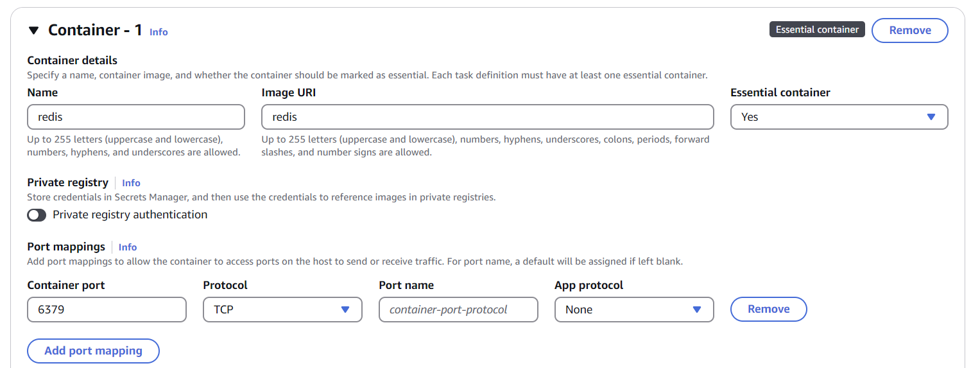Click the Add port mapping button
This screenshot has width=980, height=368.
[x=93, y=351]
